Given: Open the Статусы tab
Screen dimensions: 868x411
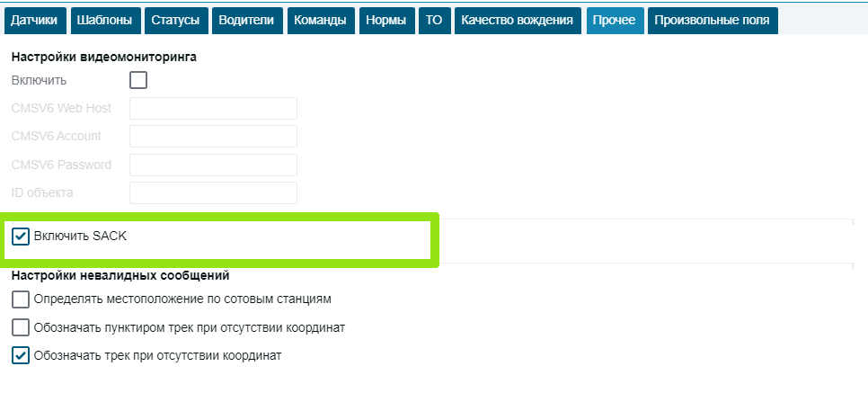Looking at the screenshot, I should [x=176, y=21].
